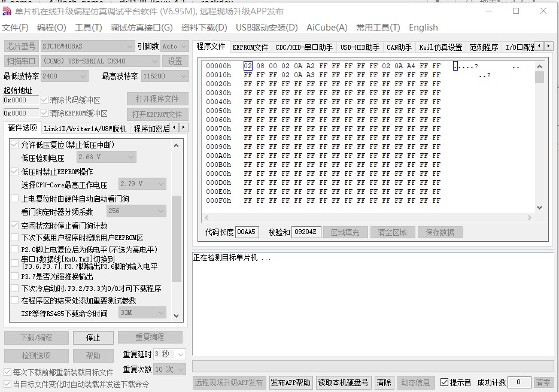Check P2.0脚上电复位后为低电平 option

14,249
